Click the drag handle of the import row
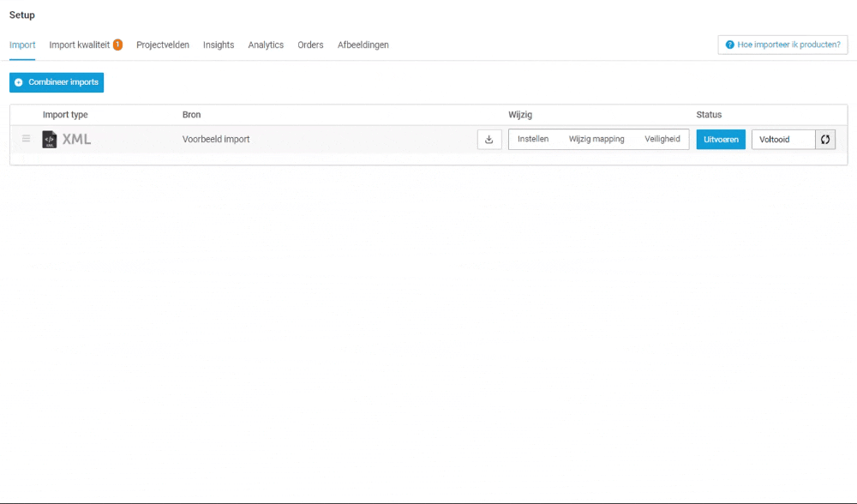The image size is (857, 504). pyautogui.click(x=26, y=139)
